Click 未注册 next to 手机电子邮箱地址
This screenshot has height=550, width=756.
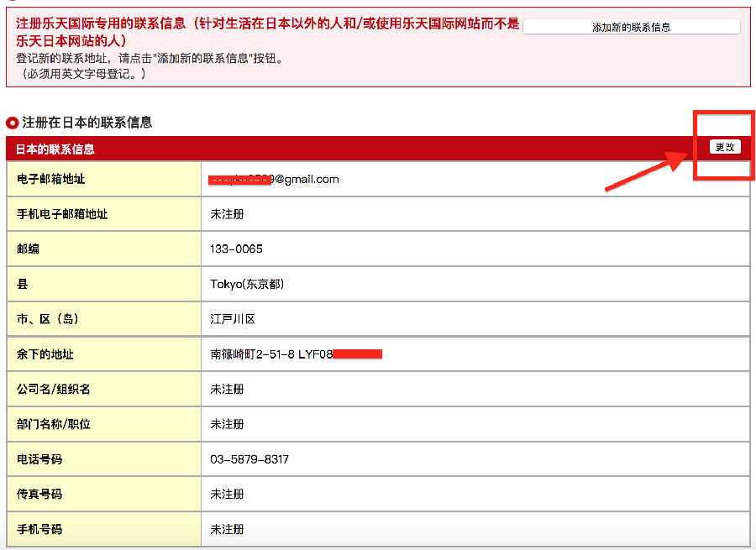pyautogui.click(x=227, y=214)
